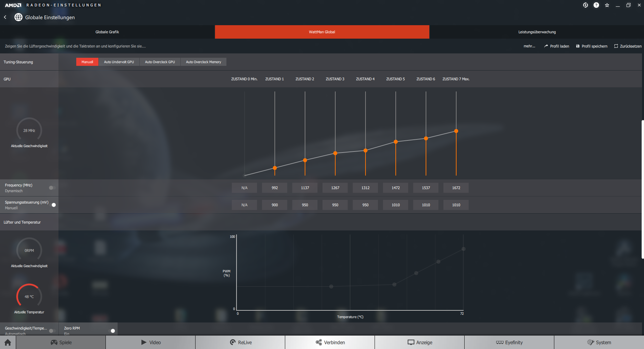Open the Verbinden section
Viewport: 644px width, 349px height.
click(330, 342)
